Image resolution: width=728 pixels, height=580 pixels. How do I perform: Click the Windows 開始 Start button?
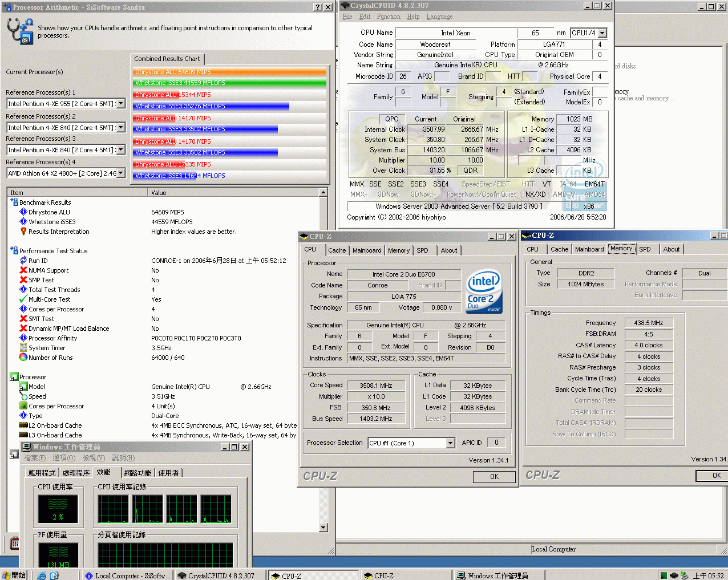[14, 575]
